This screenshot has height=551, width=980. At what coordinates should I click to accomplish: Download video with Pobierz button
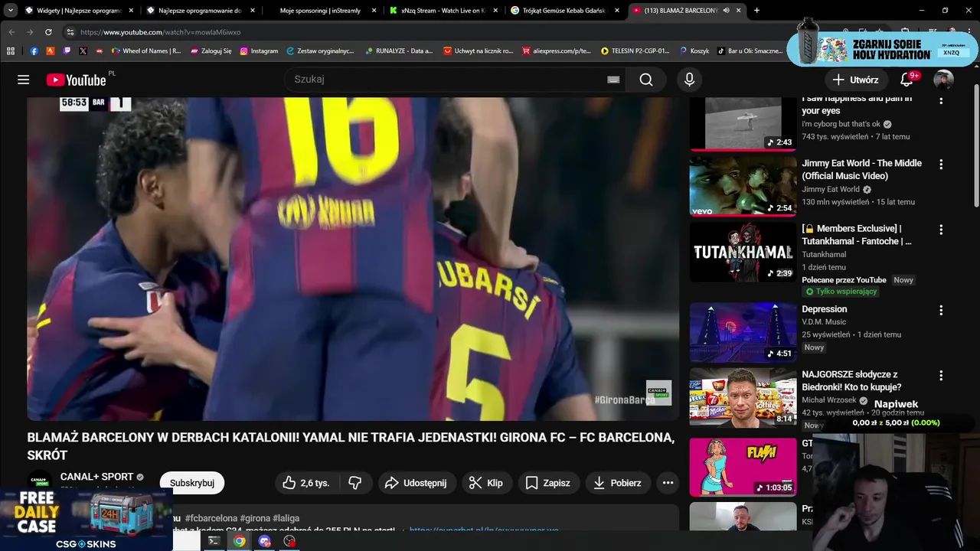point(618,483)
